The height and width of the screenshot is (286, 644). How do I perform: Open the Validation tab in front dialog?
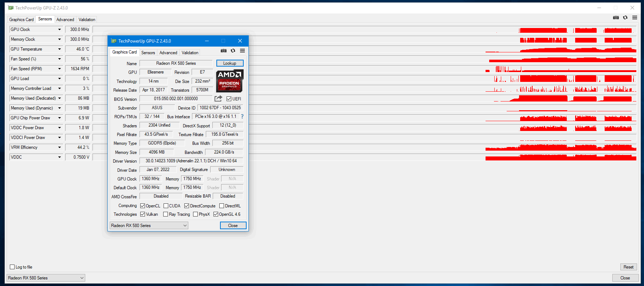(x=190, y=53)
